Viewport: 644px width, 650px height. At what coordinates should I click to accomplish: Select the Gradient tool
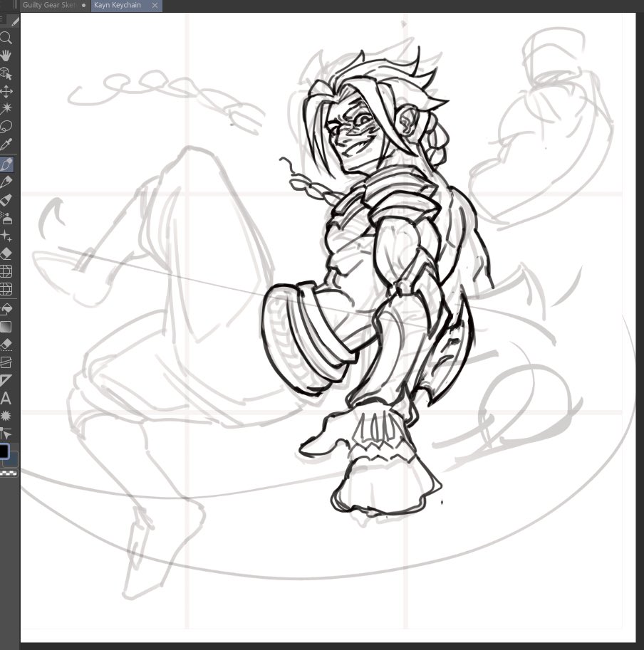(x=6, y=327)
